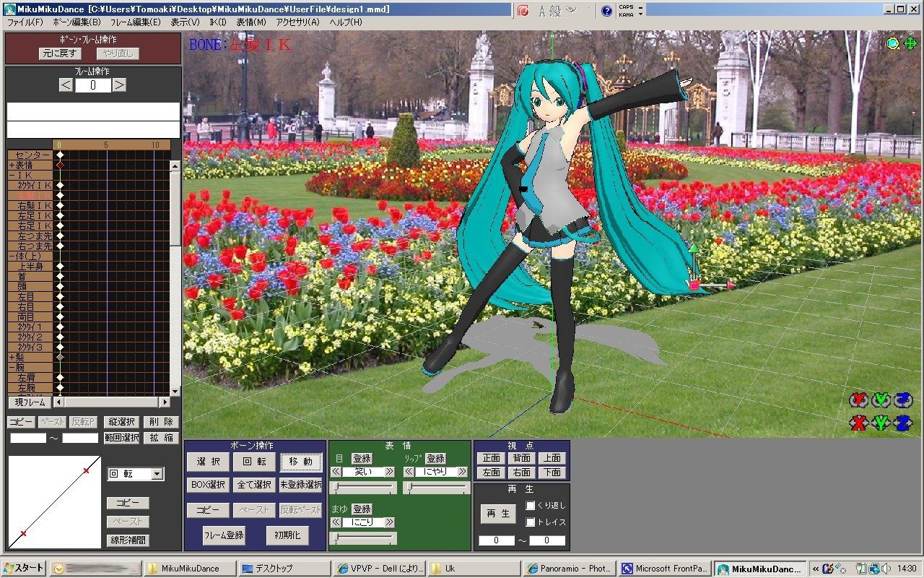Activate 移動 bone move mode

301,462
